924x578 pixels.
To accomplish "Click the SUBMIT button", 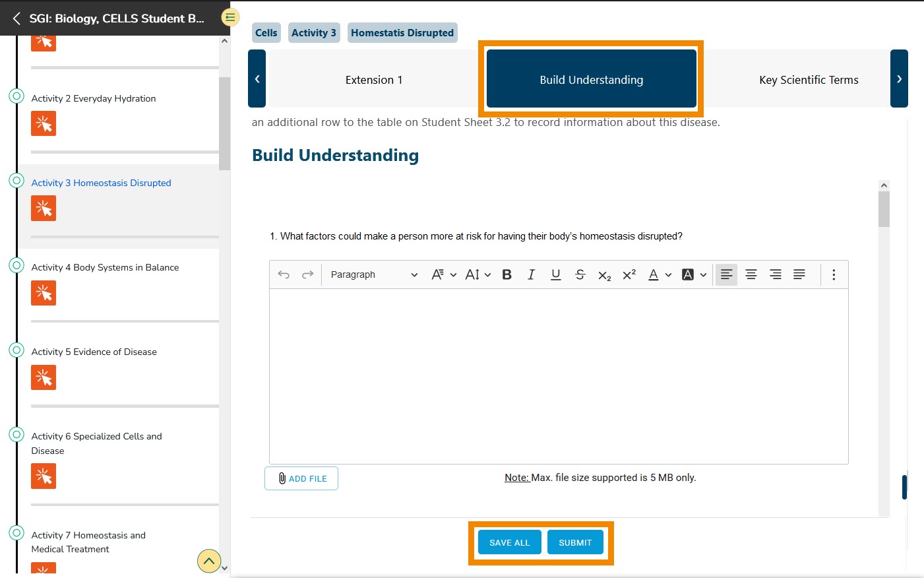I will click(x=575, y=542).
